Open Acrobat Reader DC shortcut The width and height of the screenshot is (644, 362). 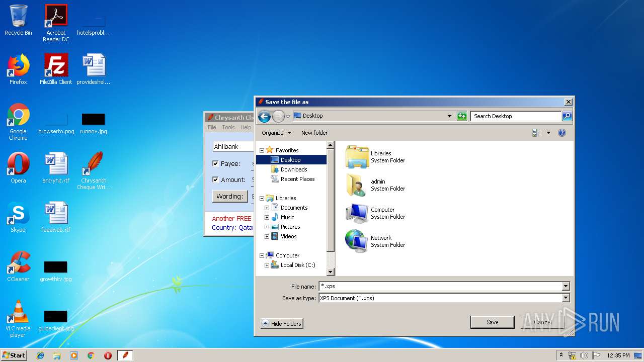(56, 23)
